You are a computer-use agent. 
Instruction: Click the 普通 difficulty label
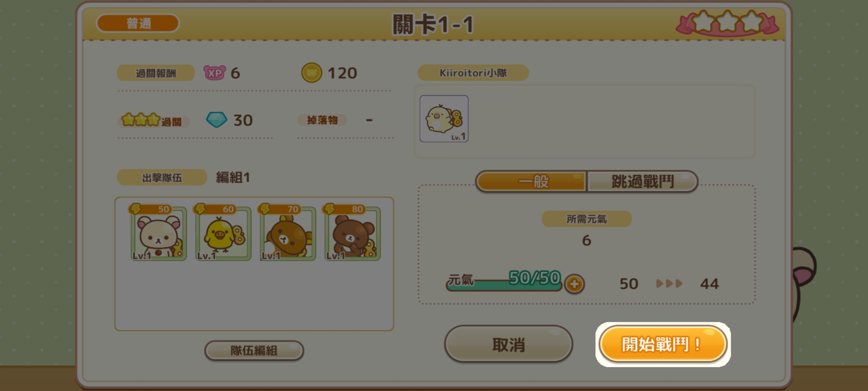138,23
